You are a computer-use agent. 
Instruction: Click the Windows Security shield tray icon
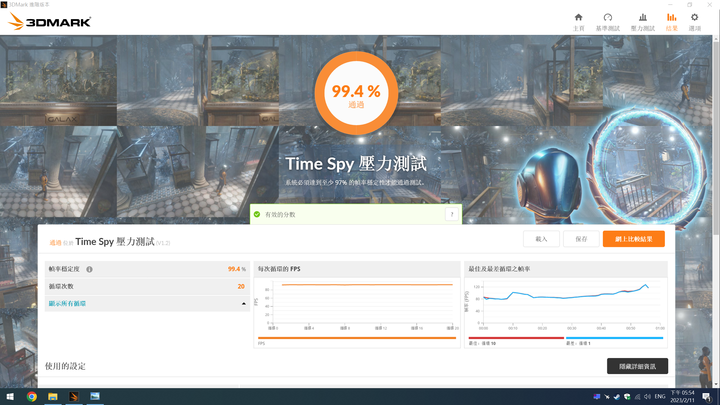click(x=627, y=397)
